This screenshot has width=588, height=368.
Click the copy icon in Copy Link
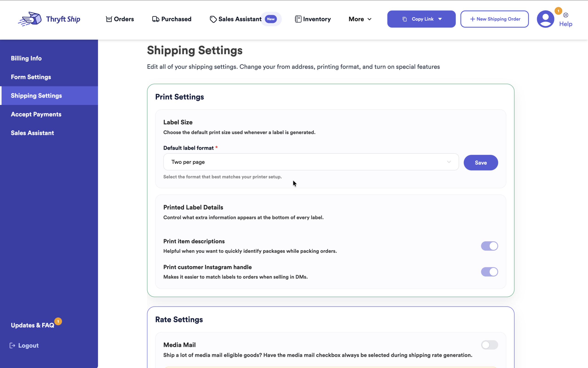[x=404, y=19]
